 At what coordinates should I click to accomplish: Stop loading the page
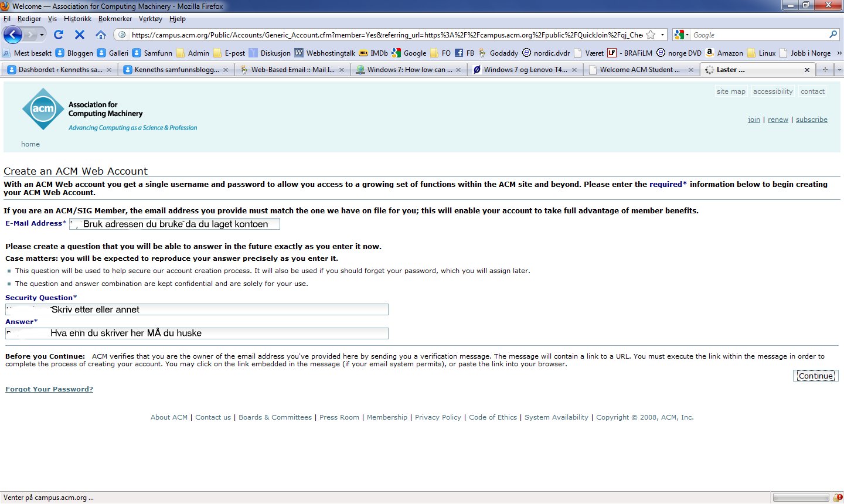coord(80,35)
